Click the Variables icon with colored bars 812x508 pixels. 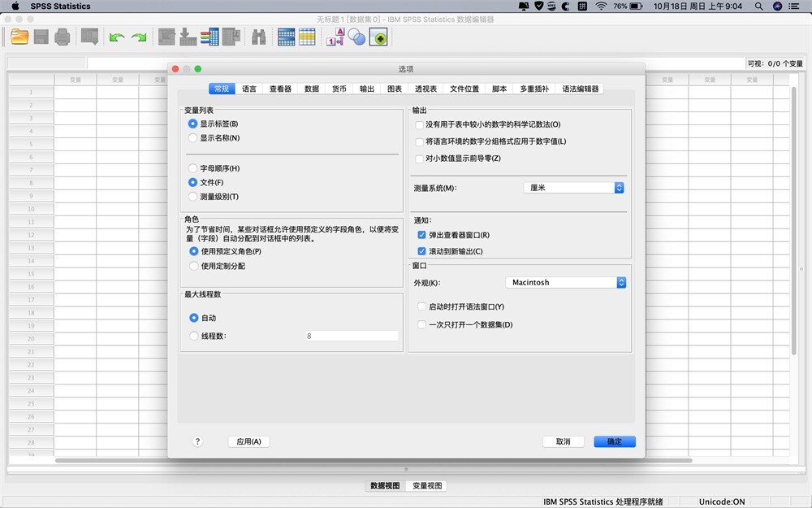209,37
